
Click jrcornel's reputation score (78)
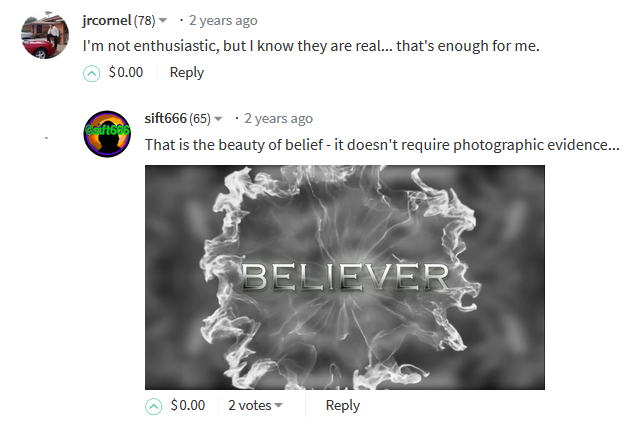[144, 21]
